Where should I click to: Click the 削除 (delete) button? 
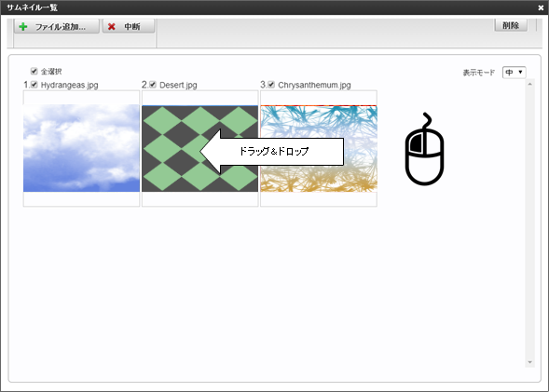coord(511,25)
